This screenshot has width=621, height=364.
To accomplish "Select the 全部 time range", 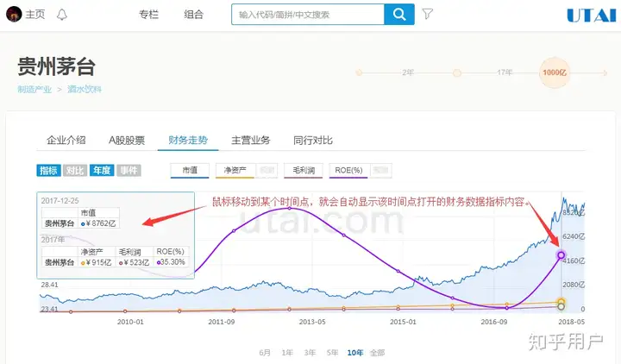I will 378,353.
